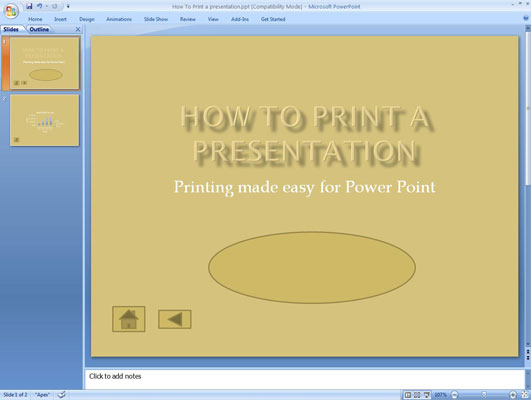Start Slide Show from status bar icon
531x400 pixels.
427,395
